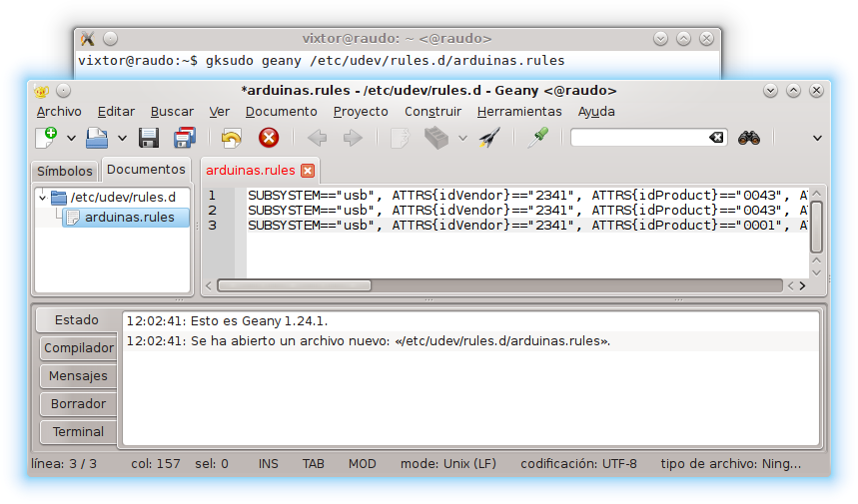Click the Open file folder icon
This screenshot has width=858, height=504.
(x=97, y=138)
